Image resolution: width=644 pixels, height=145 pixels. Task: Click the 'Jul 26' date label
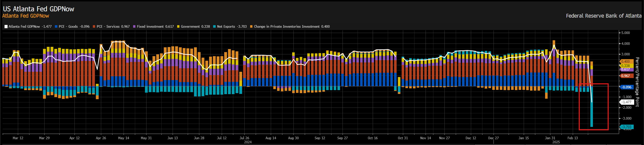coord(244,138)
